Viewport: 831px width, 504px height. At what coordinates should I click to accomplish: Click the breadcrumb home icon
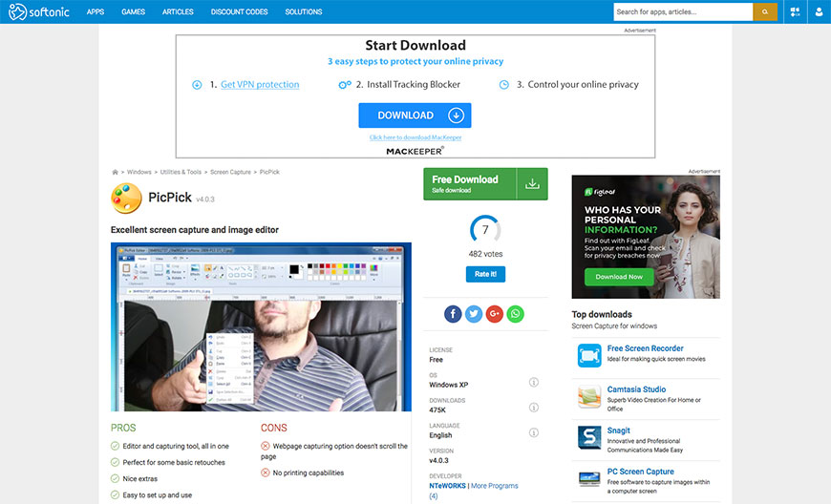point(116,173)
